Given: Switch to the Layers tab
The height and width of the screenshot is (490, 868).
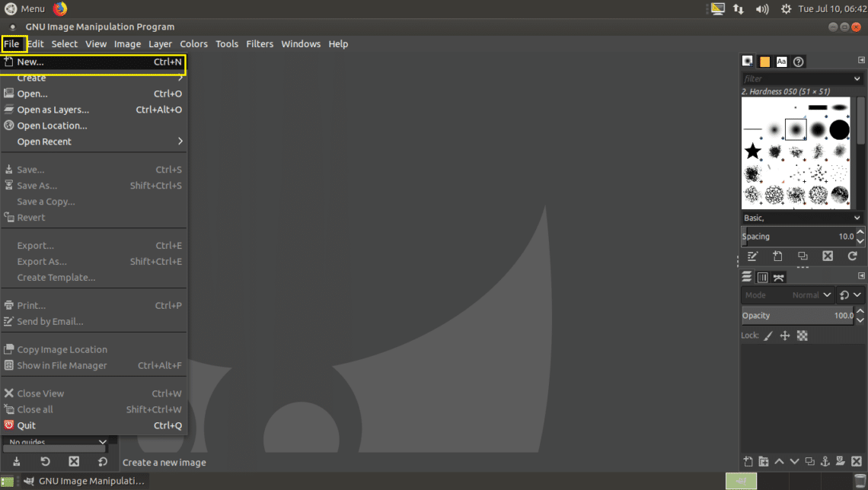Looking at the screenshot, I should click(x=747, y=277).
